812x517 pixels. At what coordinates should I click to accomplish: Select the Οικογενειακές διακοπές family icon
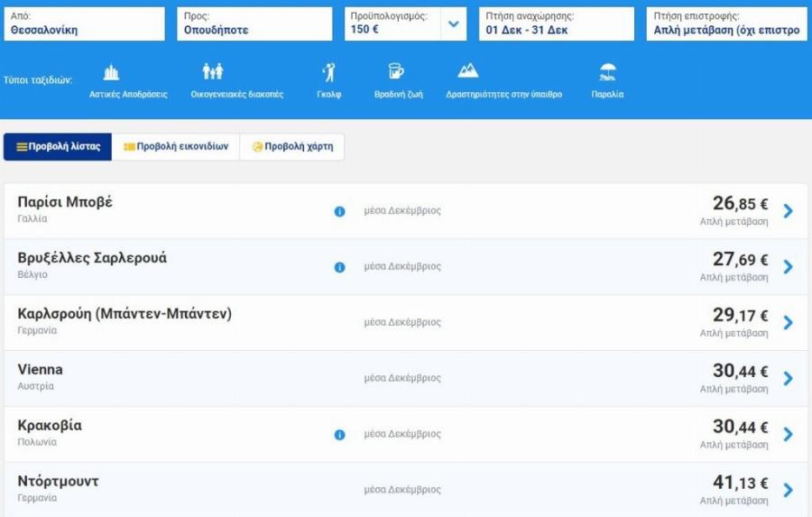click(x=213, y=72)
